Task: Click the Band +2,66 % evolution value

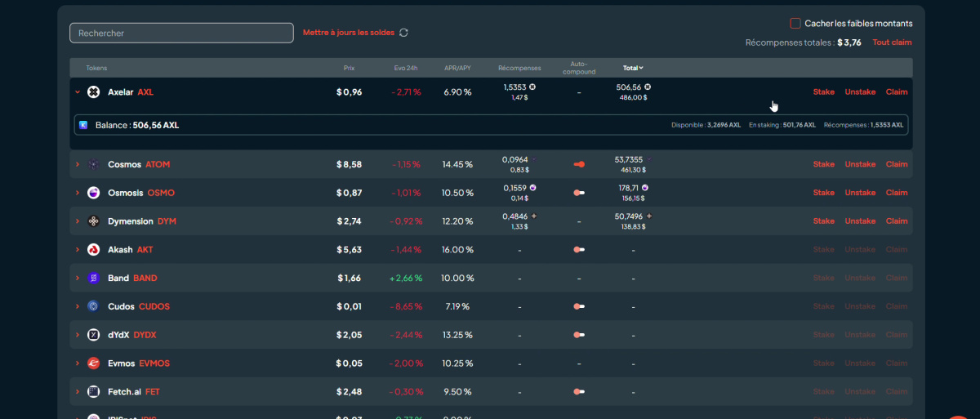Action: [x=406, y=279]
